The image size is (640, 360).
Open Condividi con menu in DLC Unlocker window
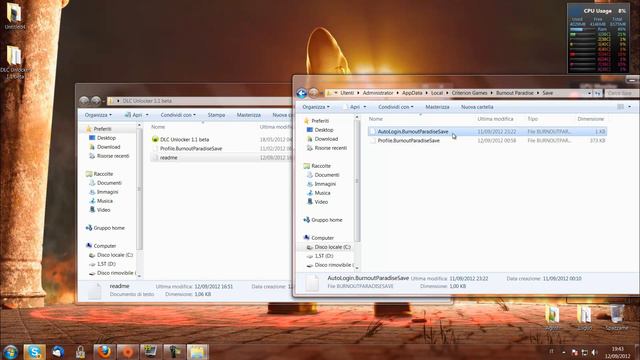click(178, 115)
